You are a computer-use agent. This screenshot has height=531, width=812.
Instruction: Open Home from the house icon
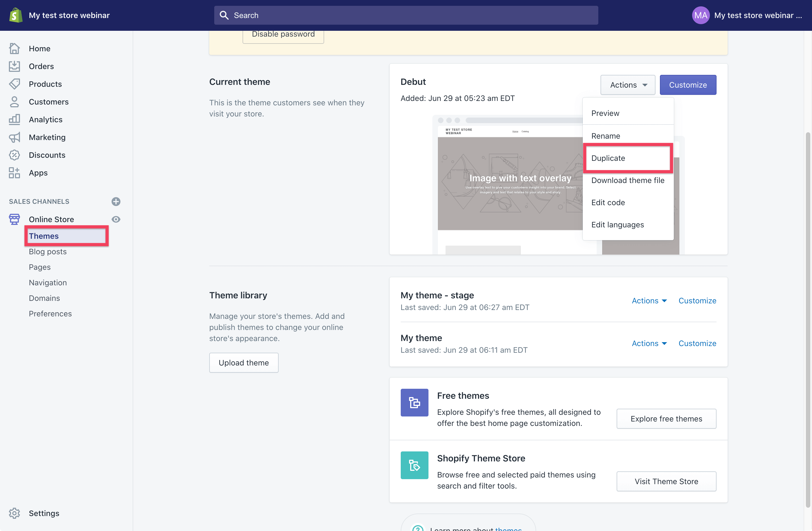pyautogui.click(x=14, y=49)
